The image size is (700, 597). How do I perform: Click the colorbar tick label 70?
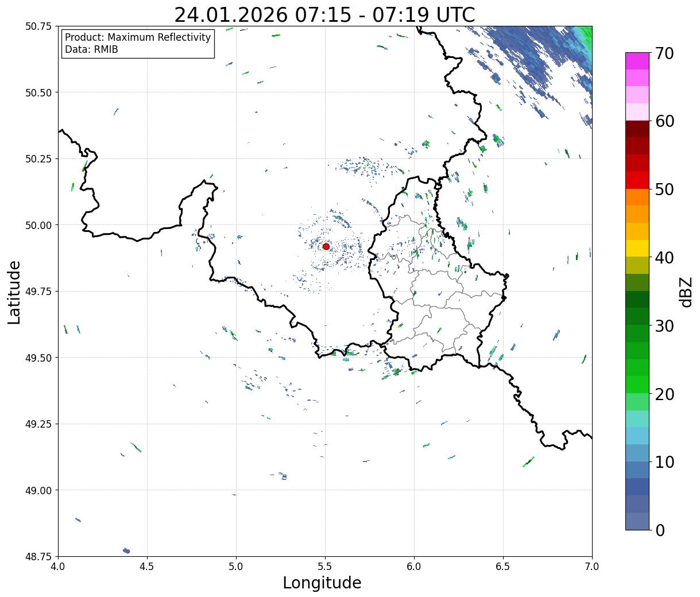664,53
